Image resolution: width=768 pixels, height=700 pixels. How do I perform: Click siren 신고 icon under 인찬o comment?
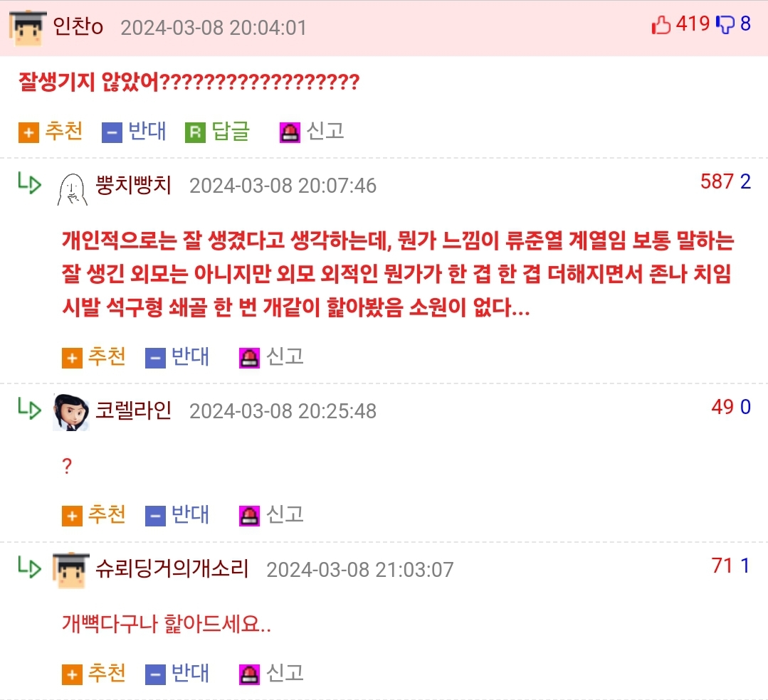click(290, 132)
